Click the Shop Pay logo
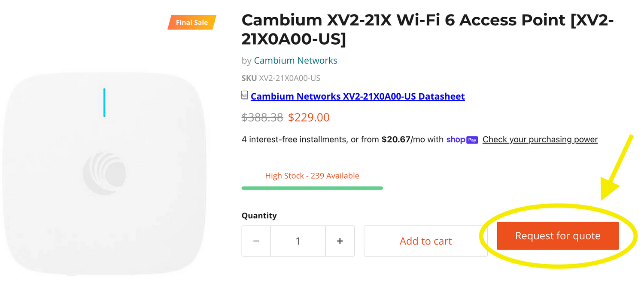The height and width of the screenshot is (284, 644). tap(462, 140)
